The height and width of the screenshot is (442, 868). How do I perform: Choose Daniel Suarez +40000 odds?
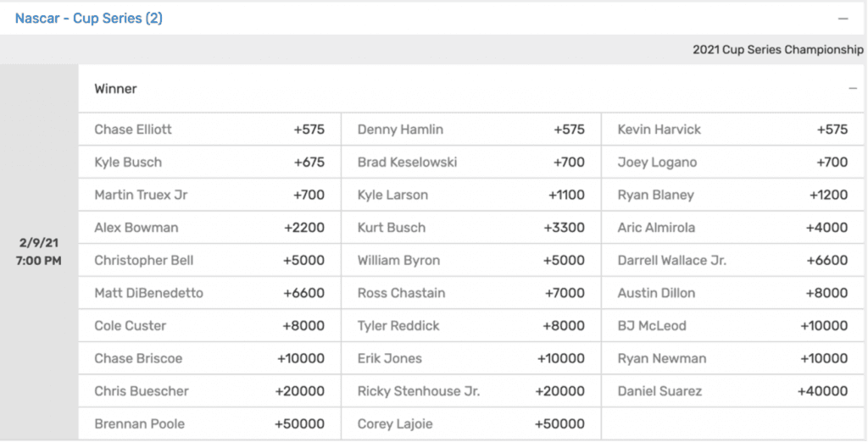[x=732, y=391]
